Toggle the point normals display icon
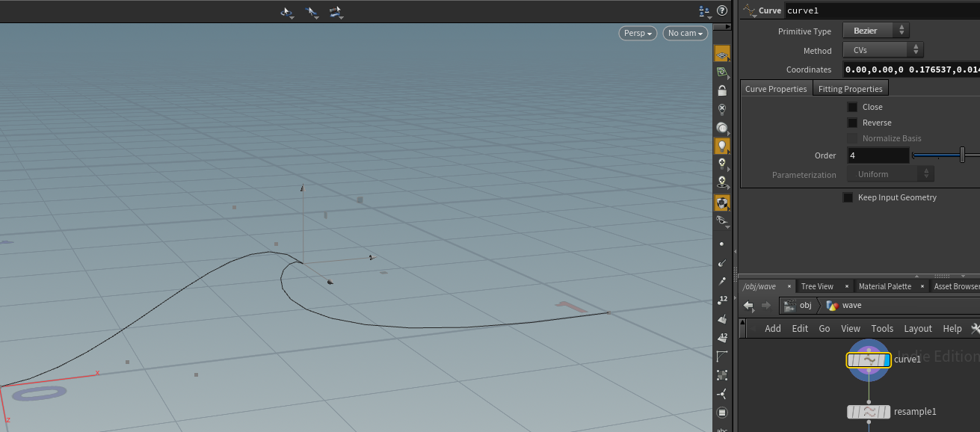The image size is (980, 432). (721, 263)
